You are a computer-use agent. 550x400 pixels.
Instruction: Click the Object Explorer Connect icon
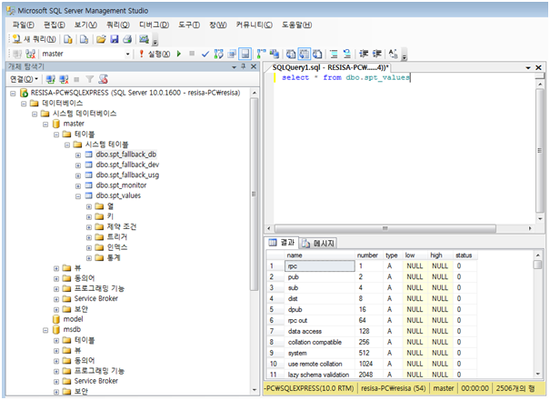(51, 79)
